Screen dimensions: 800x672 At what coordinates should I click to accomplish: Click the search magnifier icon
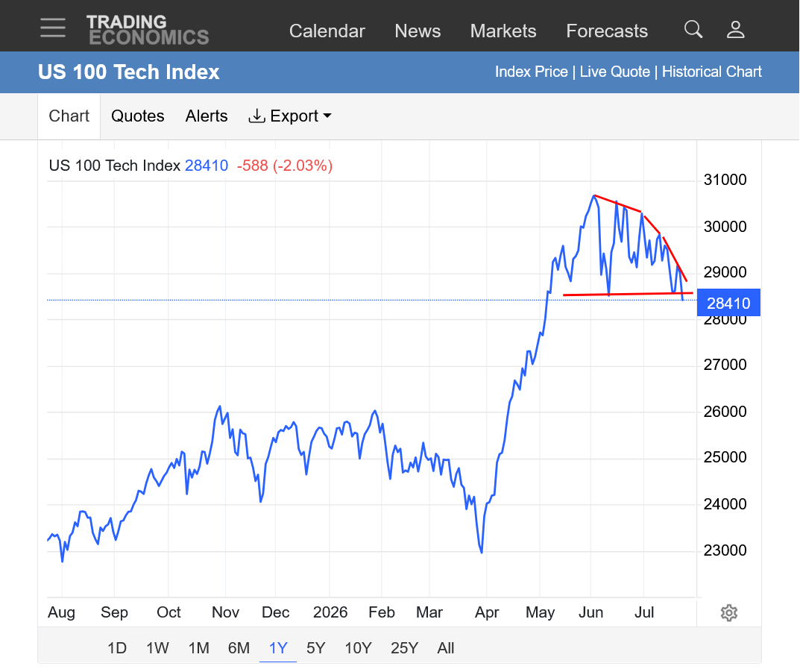693,30
